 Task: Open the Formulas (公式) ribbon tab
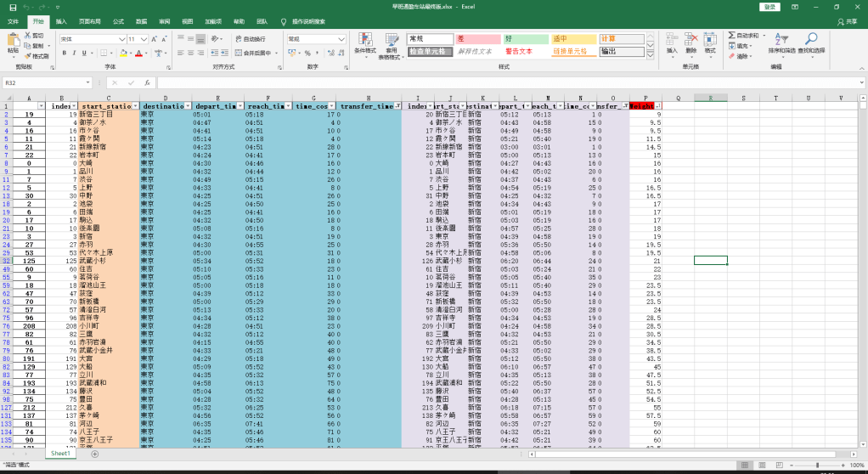tap(118, 20)
